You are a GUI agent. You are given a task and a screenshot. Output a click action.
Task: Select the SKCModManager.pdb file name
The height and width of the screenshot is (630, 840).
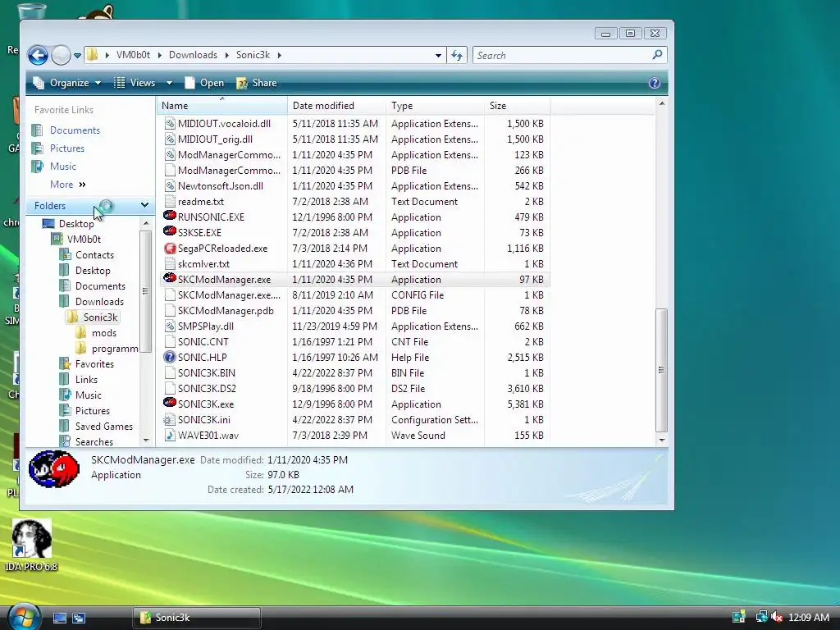226,311
